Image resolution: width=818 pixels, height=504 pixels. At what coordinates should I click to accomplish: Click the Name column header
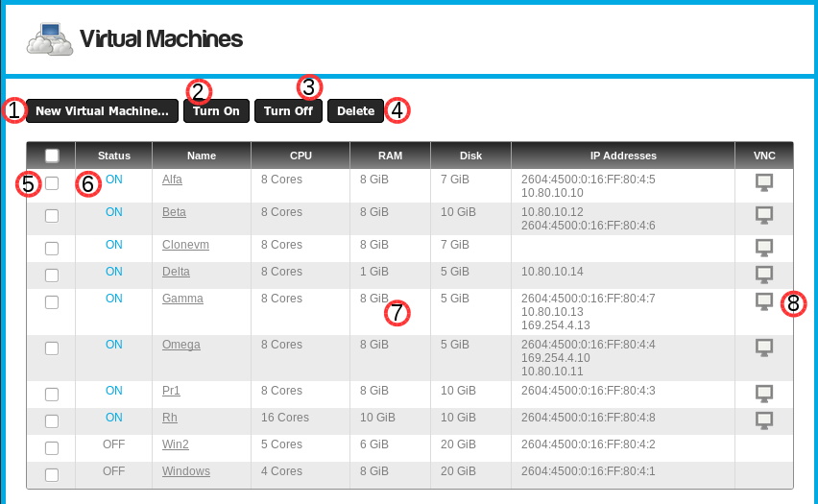coord(202,156)
